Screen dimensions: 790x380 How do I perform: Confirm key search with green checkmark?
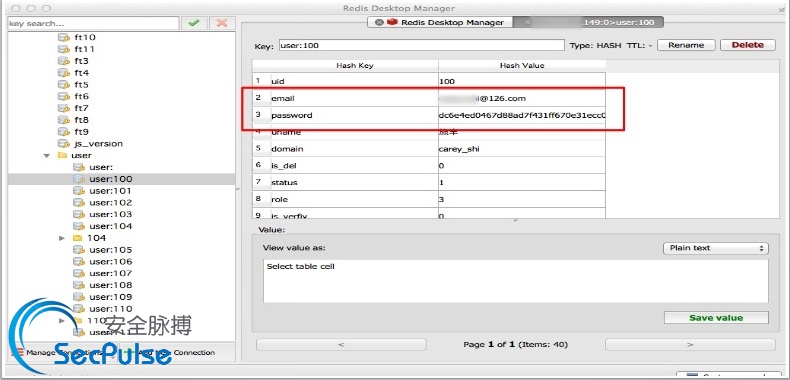coord(194,23)
